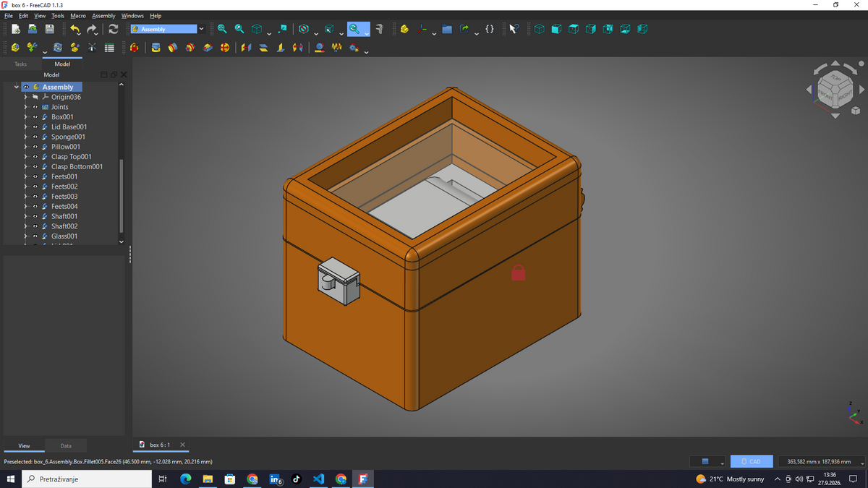Screen dimensions: 868x488
Task: Create Fixed joint icon
Action: pos(156,48)
